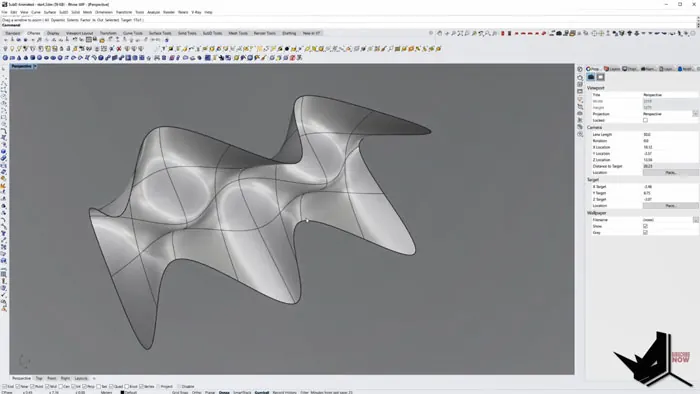Switch to the Top viewport tab

[39, 378]
